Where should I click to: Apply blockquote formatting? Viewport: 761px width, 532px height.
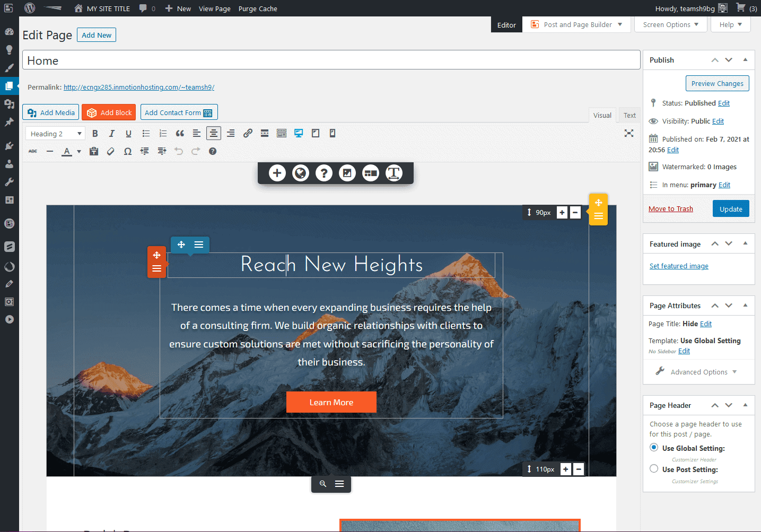click(x=180, y=134)
